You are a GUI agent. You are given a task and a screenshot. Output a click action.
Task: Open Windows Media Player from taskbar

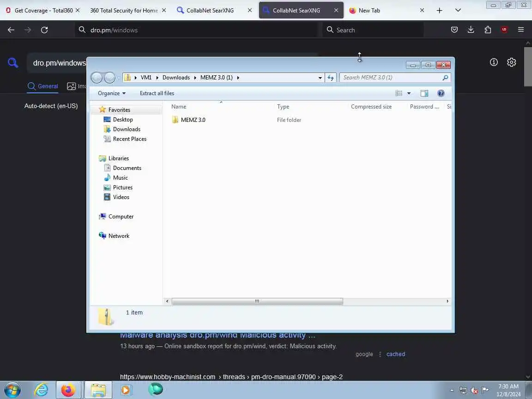point(126,390)
